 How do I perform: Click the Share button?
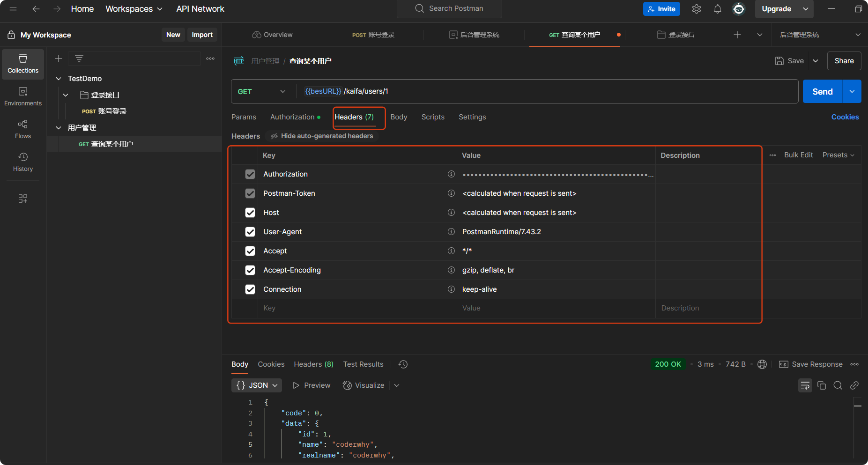click(844, 61)
